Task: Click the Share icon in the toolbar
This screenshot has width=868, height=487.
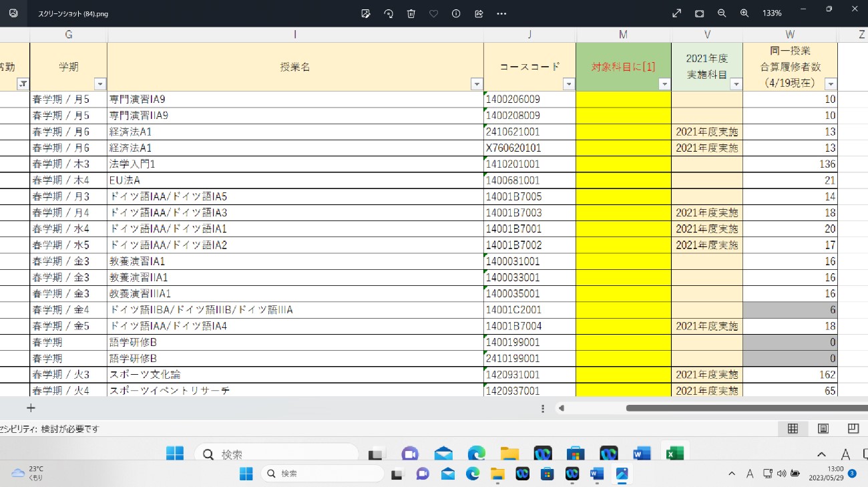Action: 479,13
